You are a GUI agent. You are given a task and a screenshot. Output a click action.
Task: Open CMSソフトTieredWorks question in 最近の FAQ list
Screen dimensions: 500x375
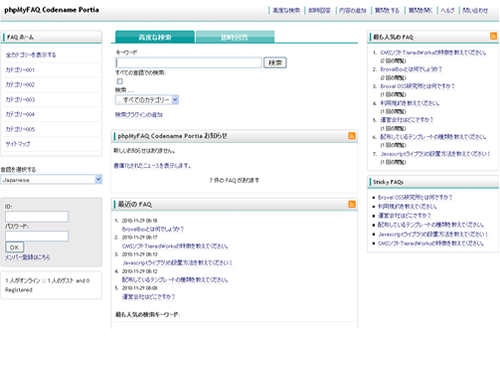tap(175, 246)
